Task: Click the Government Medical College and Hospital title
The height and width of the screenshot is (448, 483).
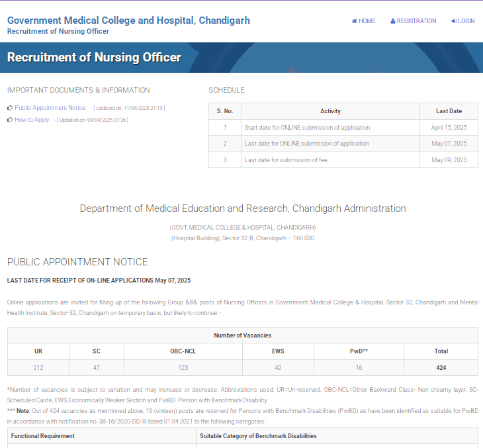Action: pos(128,20)
